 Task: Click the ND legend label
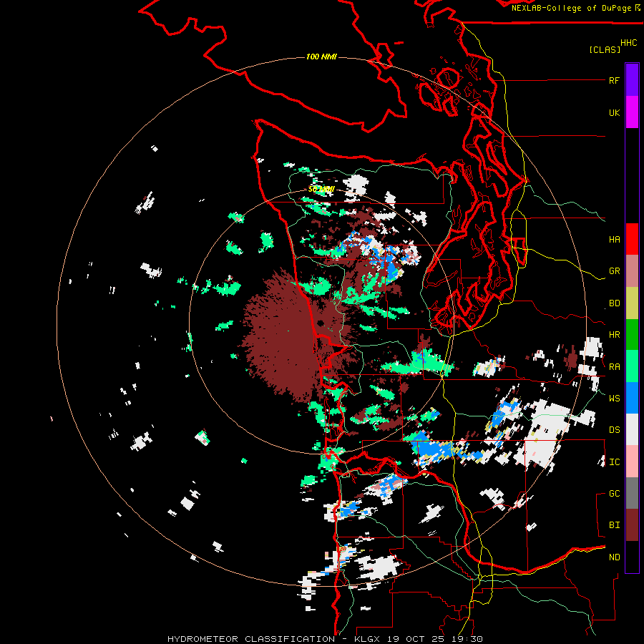point(614,557)
